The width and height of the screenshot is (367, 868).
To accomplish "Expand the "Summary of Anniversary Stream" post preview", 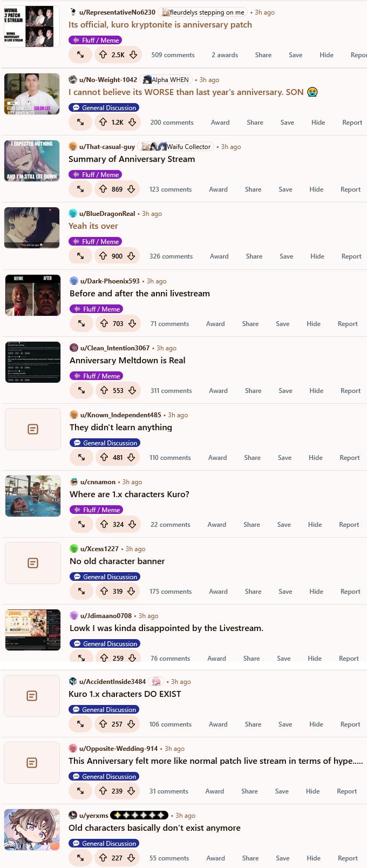I will 80,189.
